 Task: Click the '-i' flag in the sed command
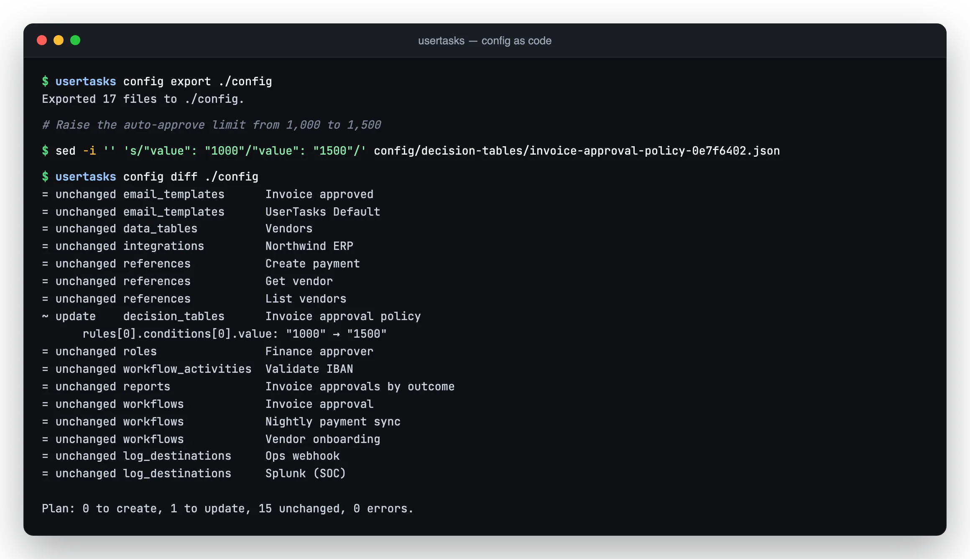89,150
